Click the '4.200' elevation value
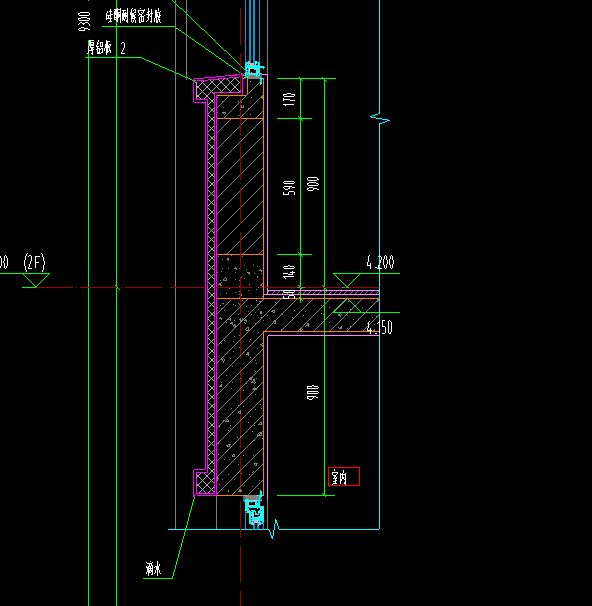This screenshot has width=592, height=606. point(380,263)
